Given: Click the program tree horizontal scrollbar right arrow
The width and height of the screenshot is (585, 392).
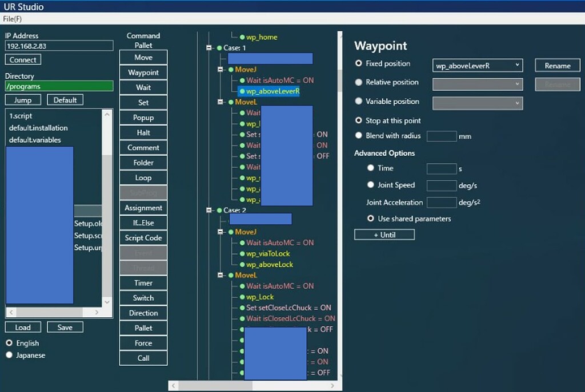Looking at the screenshot, I should [332, 386].
